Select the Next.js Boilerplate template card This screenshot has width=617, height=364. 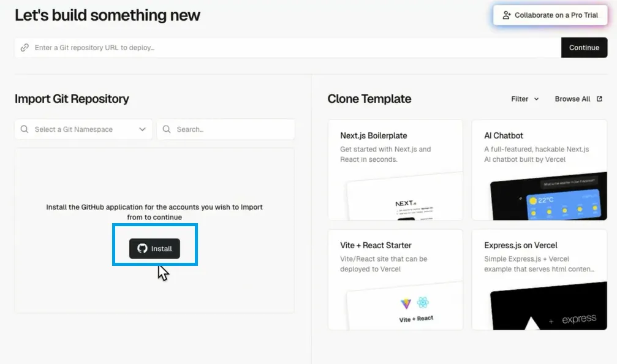(395, 170)
